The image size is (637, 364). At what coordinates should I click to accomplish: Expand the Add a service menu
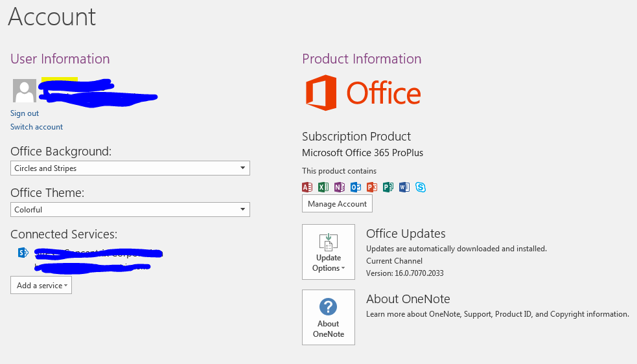pyautogui.click(x=41, y=285)
